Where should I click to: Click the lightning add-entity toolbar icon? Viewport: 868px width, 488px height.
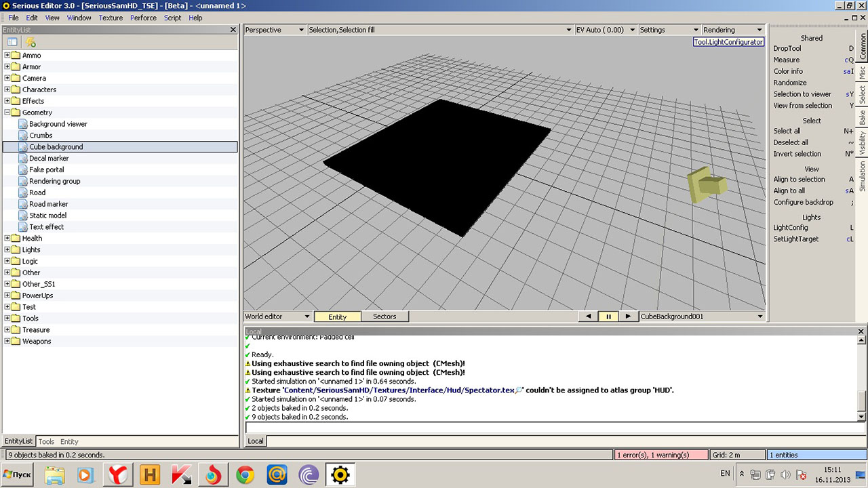pos(30,42)
